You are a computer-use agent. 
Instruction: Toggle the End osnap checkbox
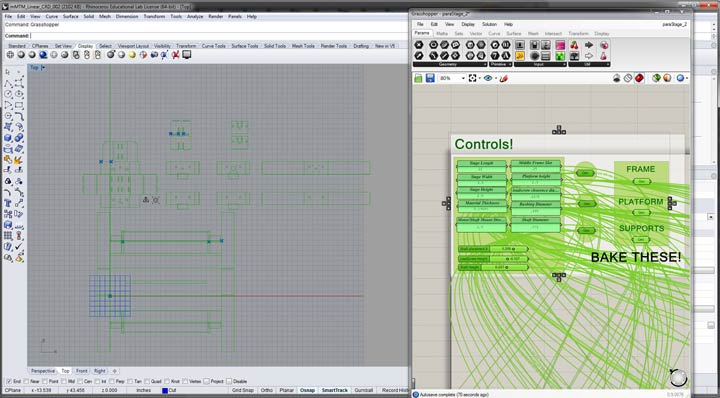(x=8, y=381)
